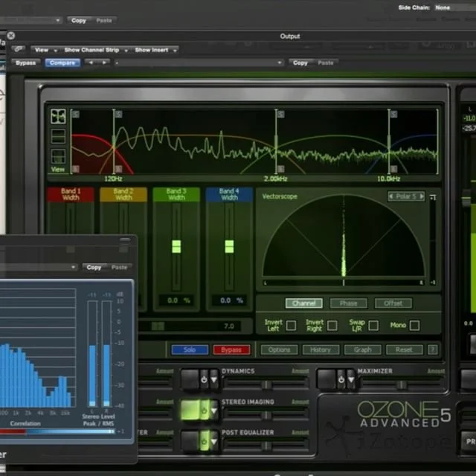Select the 120Hz crossover handle
476x476 pixels.
click(x=114, y=142)
